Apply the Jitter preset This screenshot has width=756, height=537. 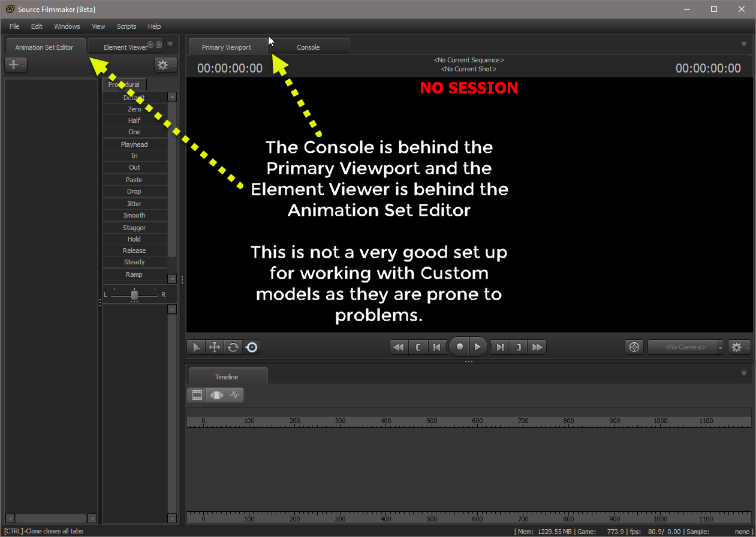[134, 204]
